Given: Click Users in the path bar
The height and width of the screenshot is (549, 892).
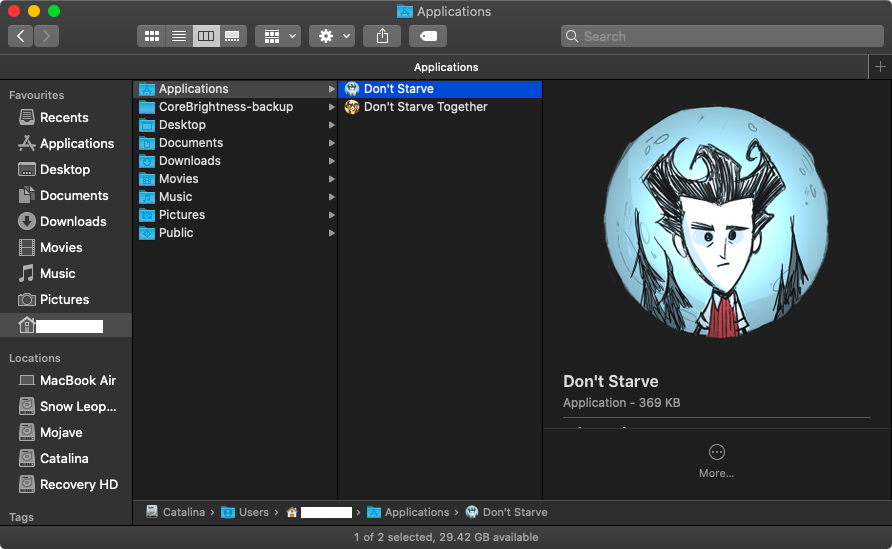Looking at the screenshot, I should [x=245, y=512].
